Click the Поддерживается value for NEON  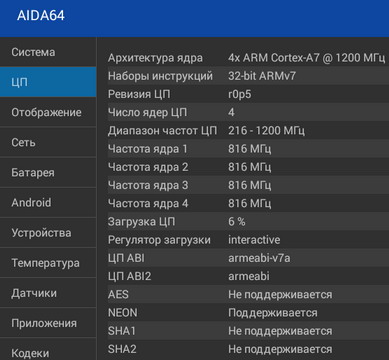click(x=273, y=313)
